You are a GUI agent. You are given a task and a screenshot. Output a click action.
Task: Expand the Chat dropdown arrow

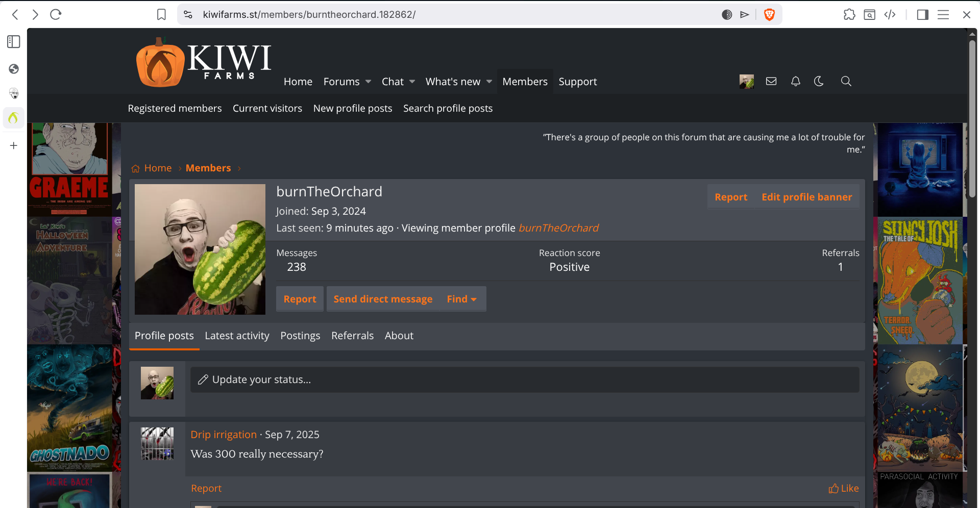412,82
